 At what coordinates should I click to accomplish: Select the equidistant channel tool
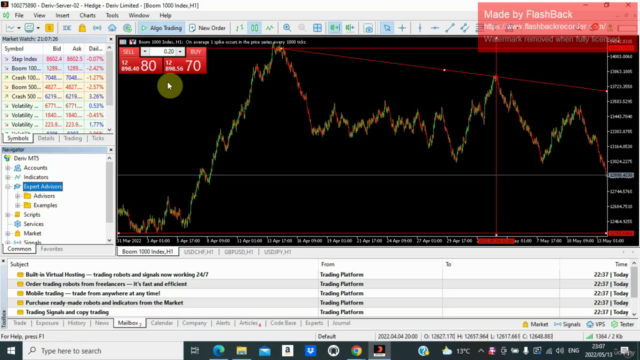point(464,28)
